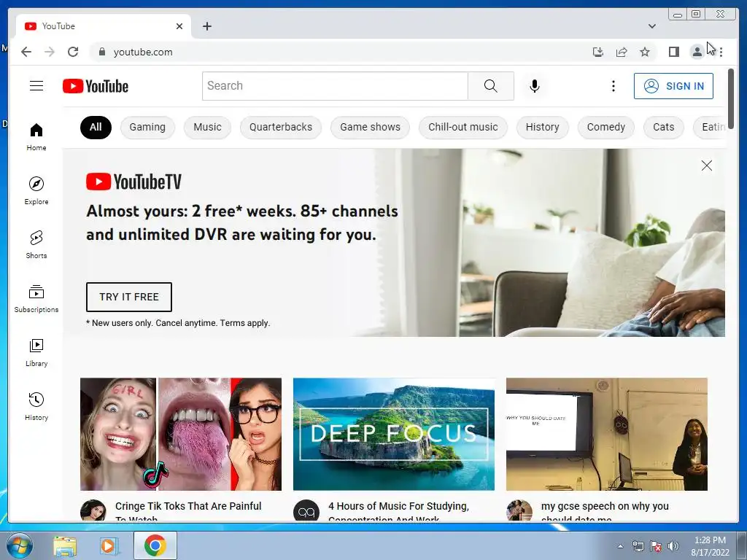Select the Music filter chip

(207, 127)
